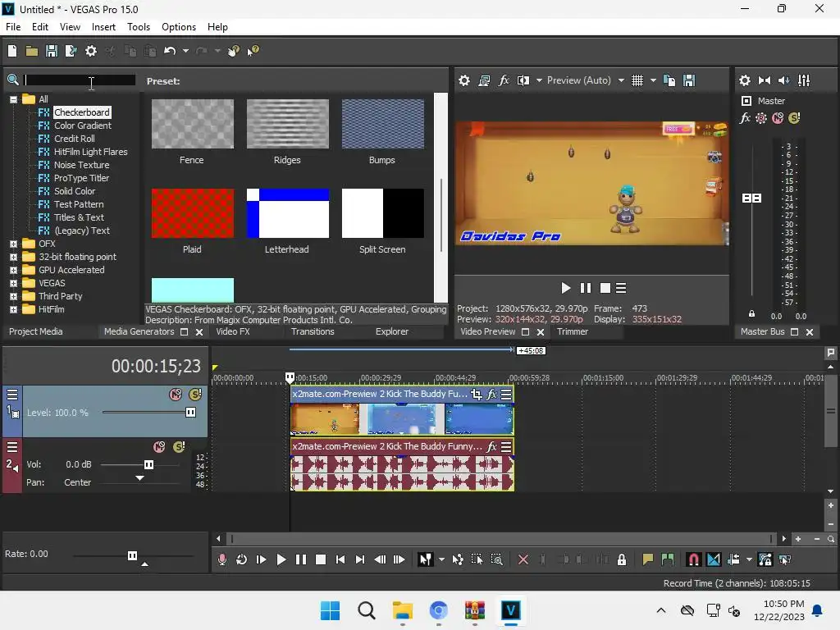Solo the Master bus
The height and width of the screenshot is (630, 840).
pyautogui.click(x=794, y=118)
